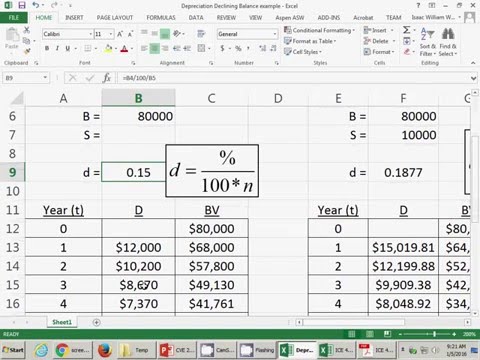The image size is (480, 360).
Task: Open Format as Table menu
Action: coord(310,41)
